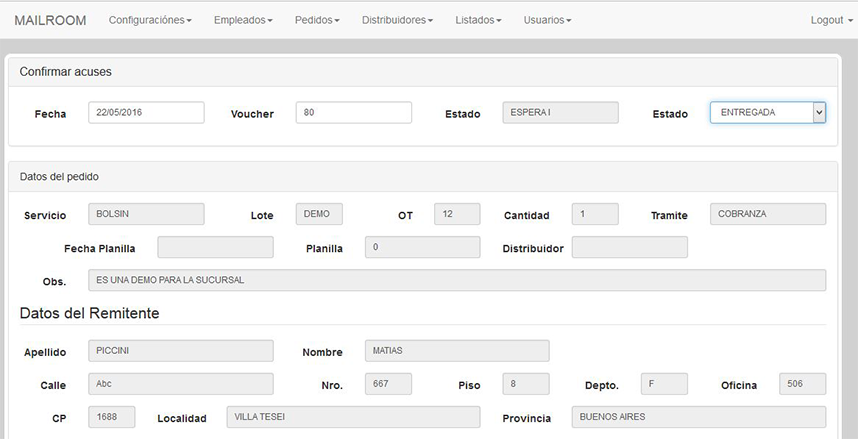This screenshot has width=858, height=439.
Task: Click the Logout dropdown
Action: [831, 20]
